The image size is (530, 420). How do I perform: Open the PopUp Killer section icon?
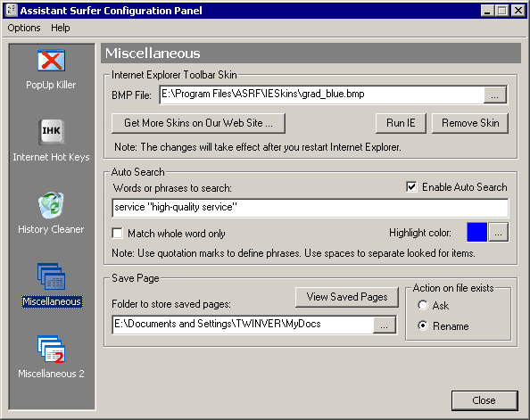pyautogui.click(x=51, y=61)
